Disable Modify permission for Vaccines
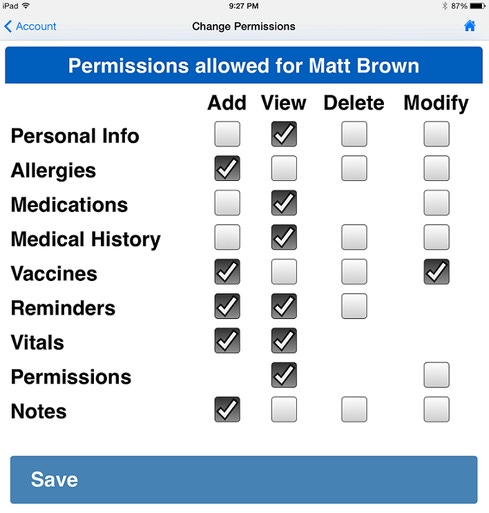The image size is (489, 513). [436, 272]
